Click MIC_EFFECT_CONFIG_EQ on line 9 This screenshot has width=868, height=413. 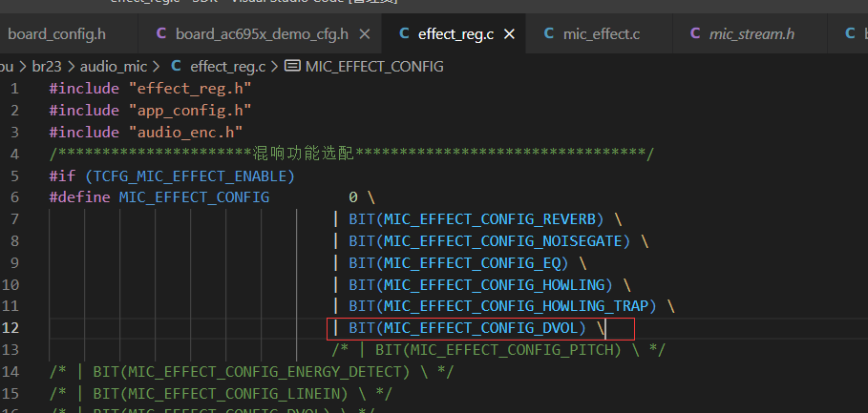[472, 263]
